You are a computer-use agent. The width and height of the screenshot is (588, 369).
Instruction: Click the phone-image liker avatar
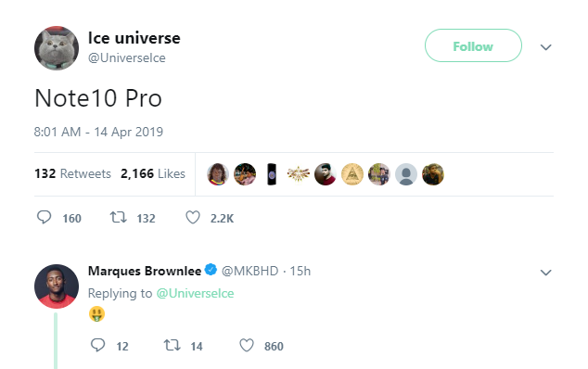[272, 174]
